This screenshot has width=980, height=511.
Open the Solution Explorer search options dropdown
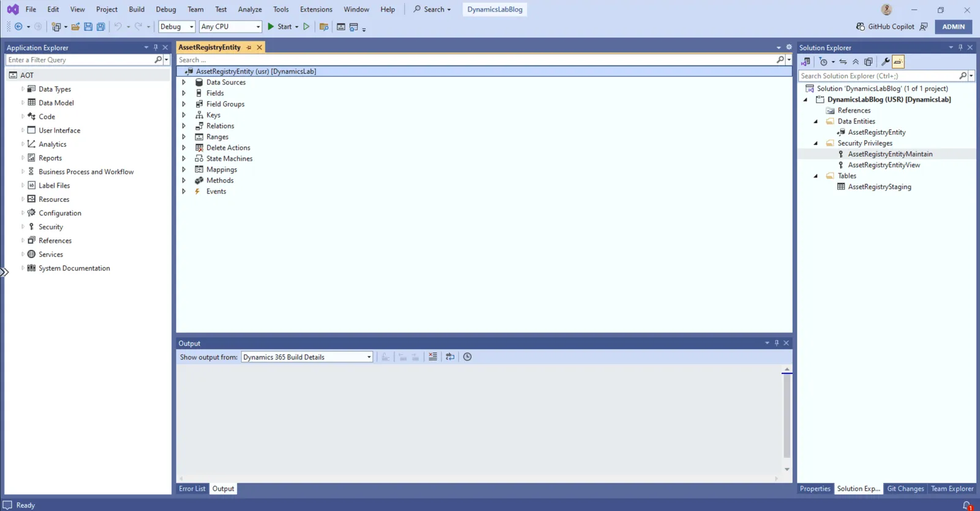click(971, 76)
